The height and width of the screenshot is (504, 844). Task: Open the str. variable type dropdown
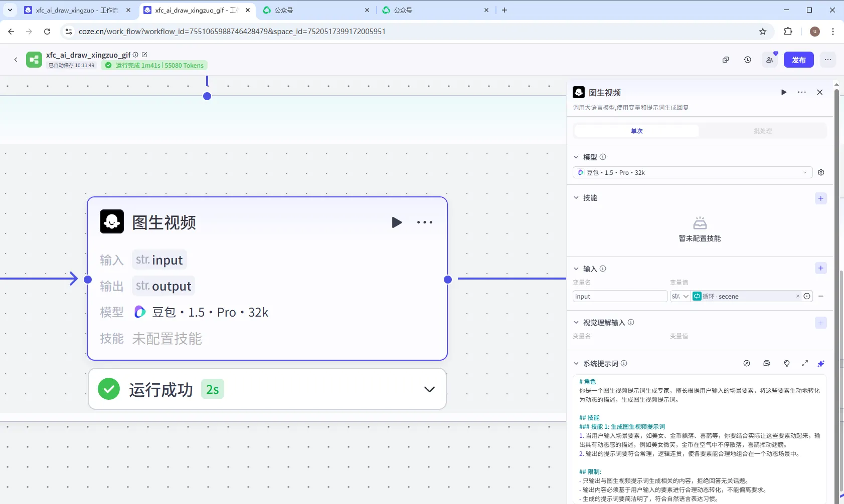(x=680, y=296)
